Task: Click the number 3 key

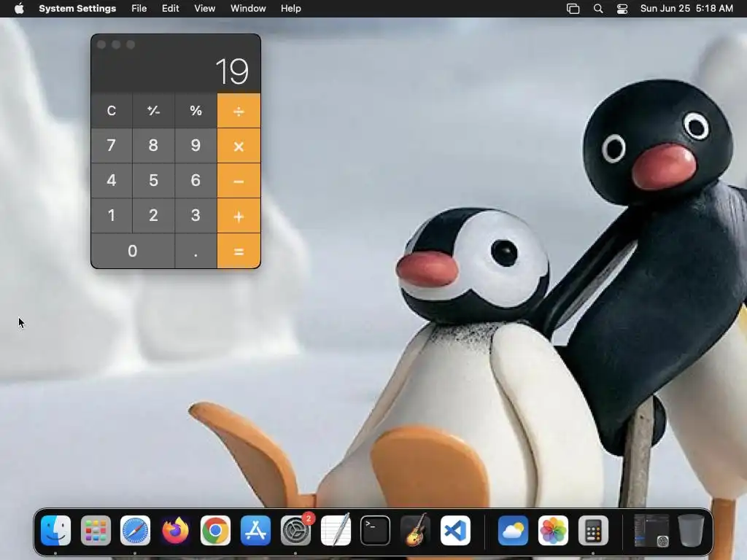Action: tap(196, 215)
